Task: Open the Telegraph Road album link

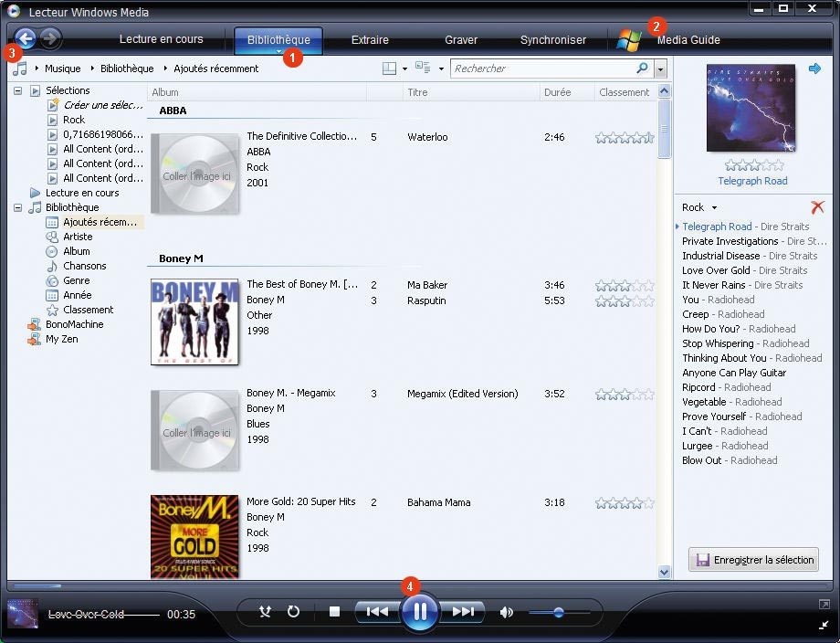Action: [752, 181]
